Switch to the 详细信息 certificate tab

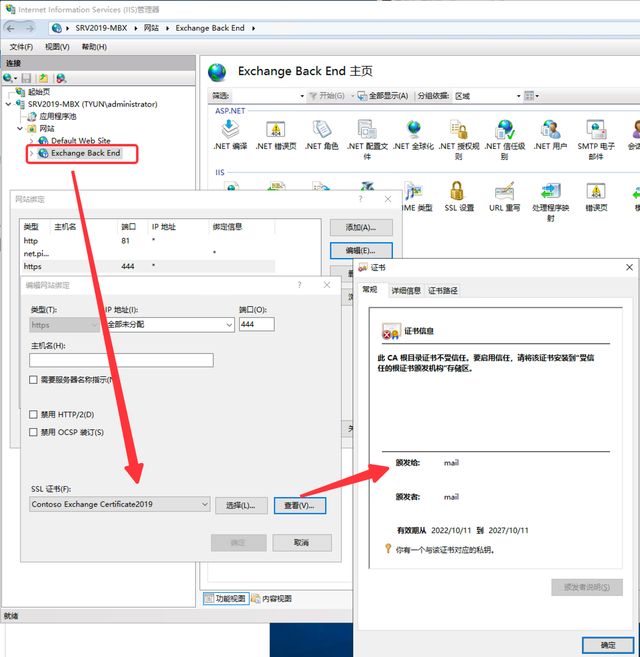click(406, 290)
